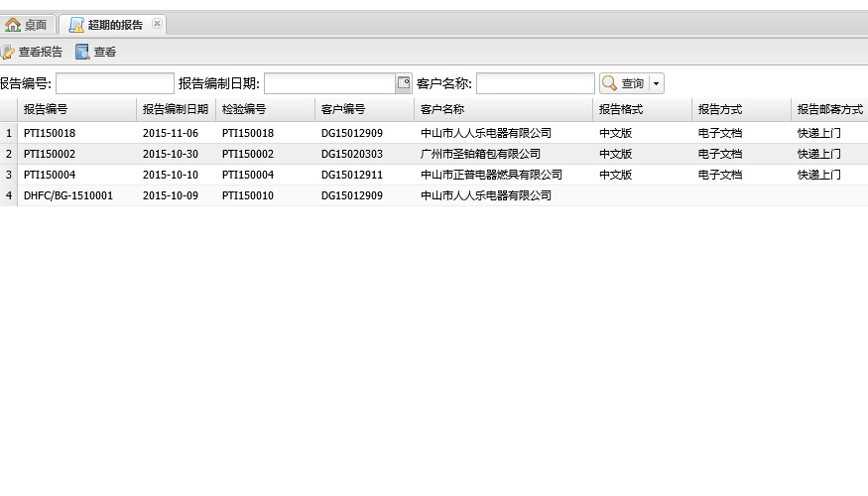Image resolution: width=868 pixels, height=496 pixels.
Task: Open the calendar picker for 报告编制日期
Action: pos(404,83)
